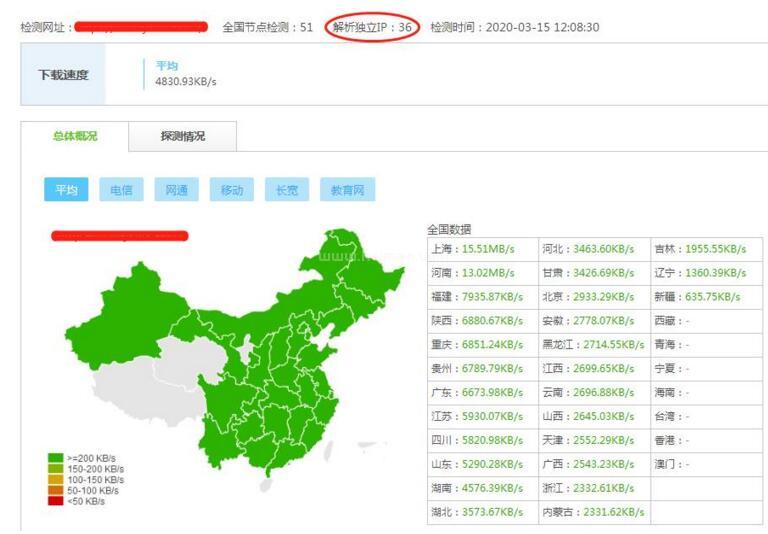Click the 内蒙古 2331.62KB/s table cell
The image size is (768, 534).
593,513
